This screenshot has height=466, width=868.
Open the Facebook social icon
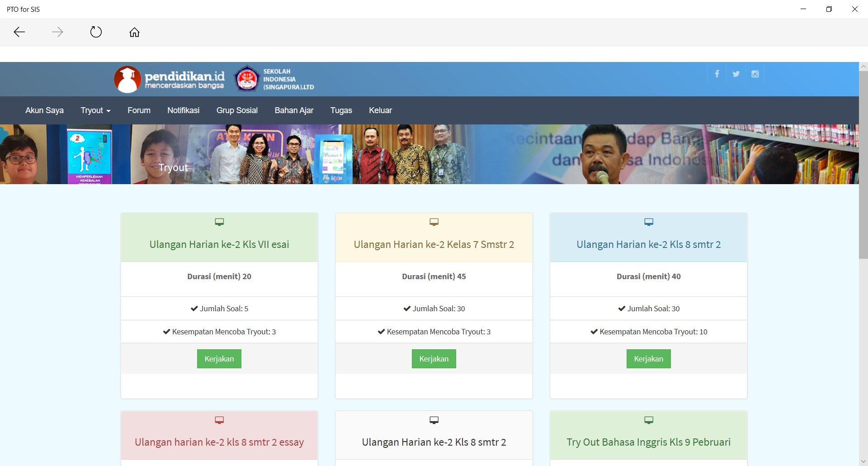[x=717, y=74]
